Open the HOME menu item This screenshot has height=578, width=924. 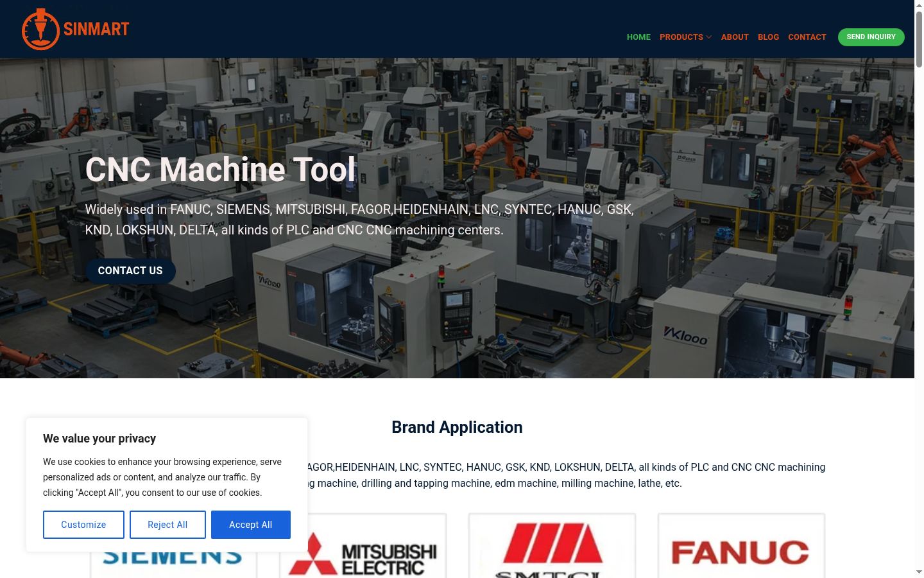click(638, 37)
